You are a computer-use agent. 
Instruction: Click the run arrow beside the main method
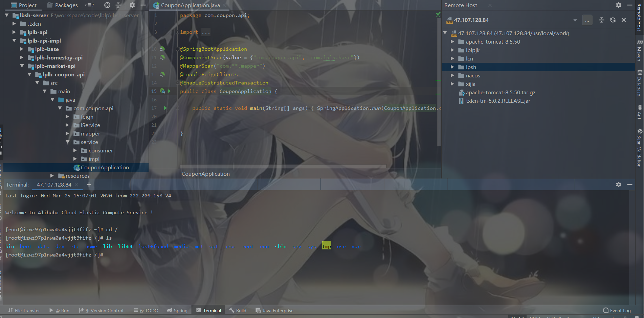[165, 108]
